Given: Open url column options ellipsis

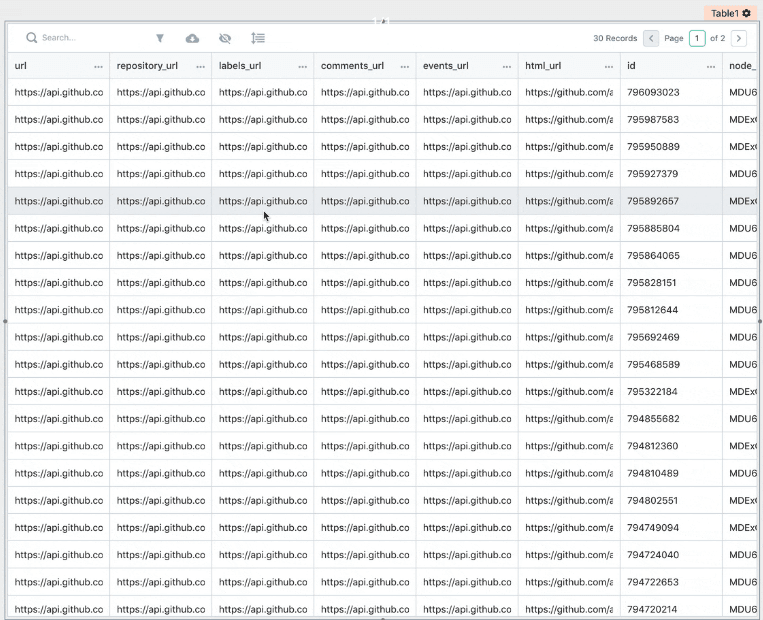Looking at the screenshot, I should coord(98,67).
